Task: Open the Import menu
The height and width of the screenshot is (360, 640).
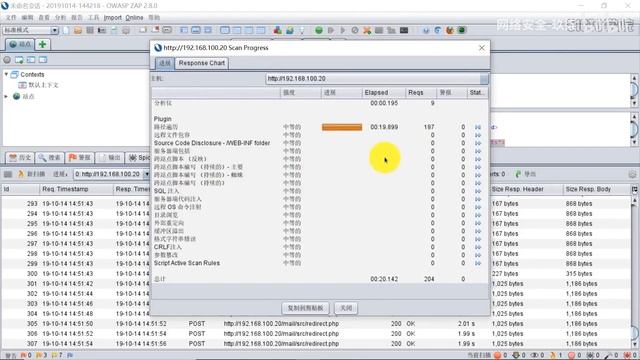Action: [113, 18]
